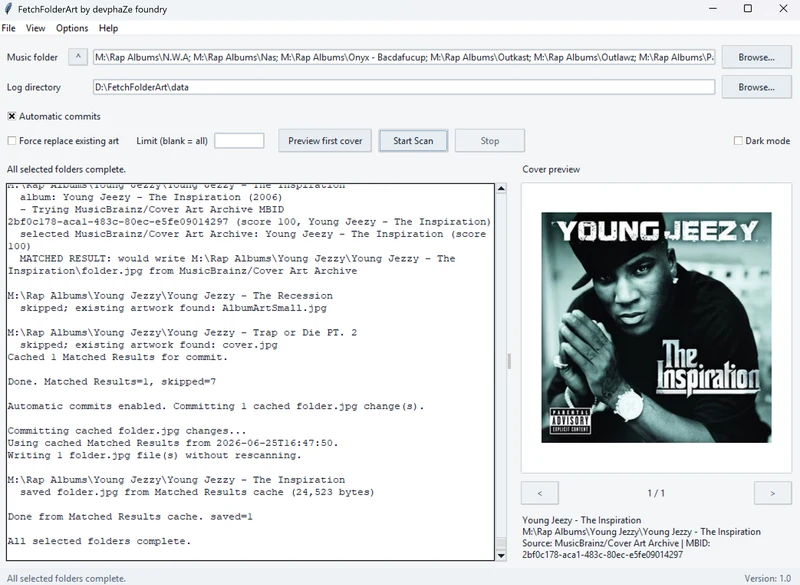The width and height of the screenshot is (800, 585).
Task: Turn on Dark mode checkbox
Action: tap(738, 141)
